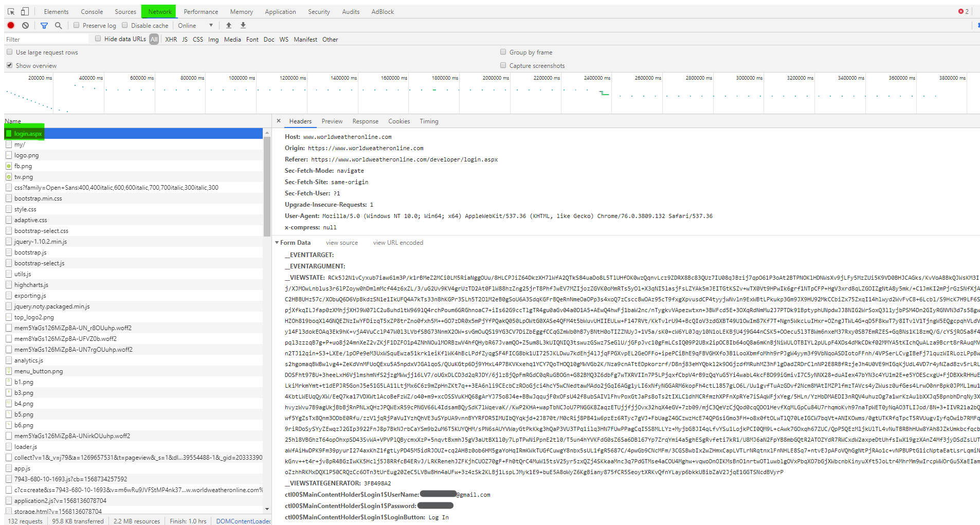
Task: Click the Filter text input field
Action: tap(46, 39)
